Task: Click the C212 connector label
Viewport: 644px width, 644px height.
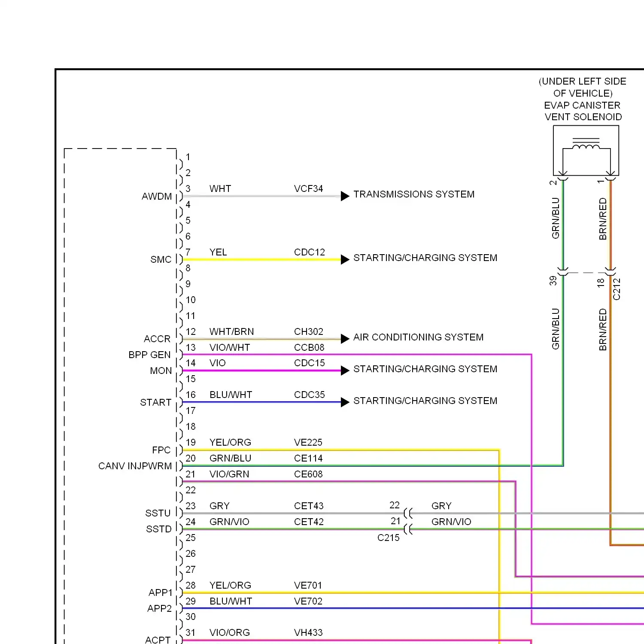Action: tap(617, 289)
